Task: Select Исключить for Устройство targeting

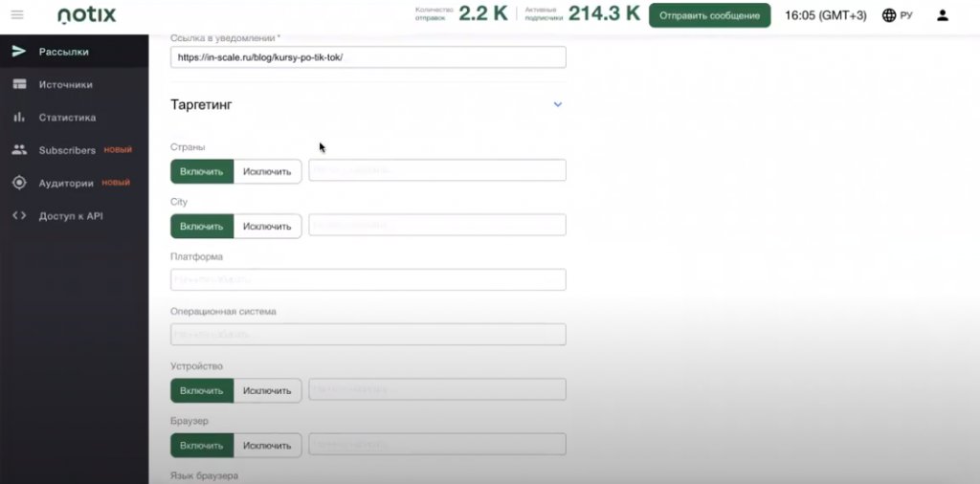Action: pos(267,390)
